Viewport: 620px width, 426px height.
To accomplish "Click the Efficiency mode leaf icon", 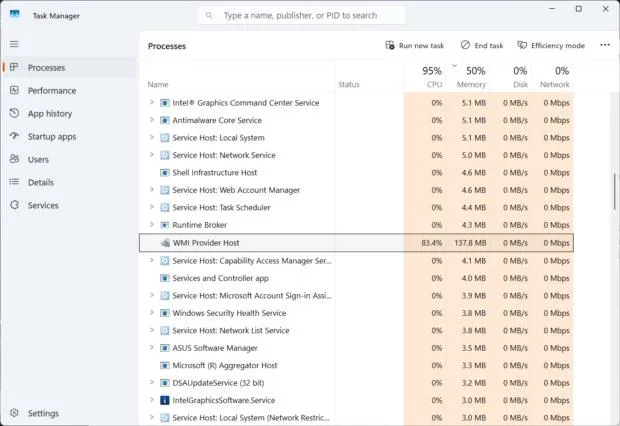I will pos(522,45).
